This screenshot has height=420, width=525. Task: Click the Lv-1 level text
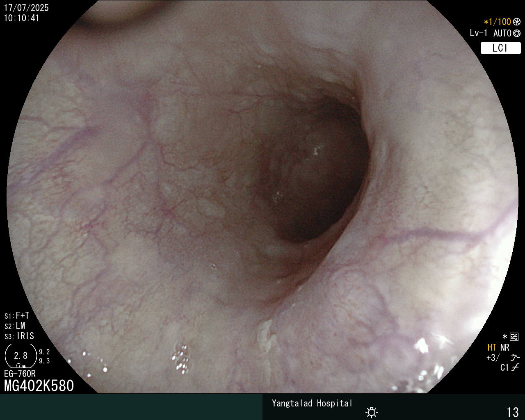479,33
